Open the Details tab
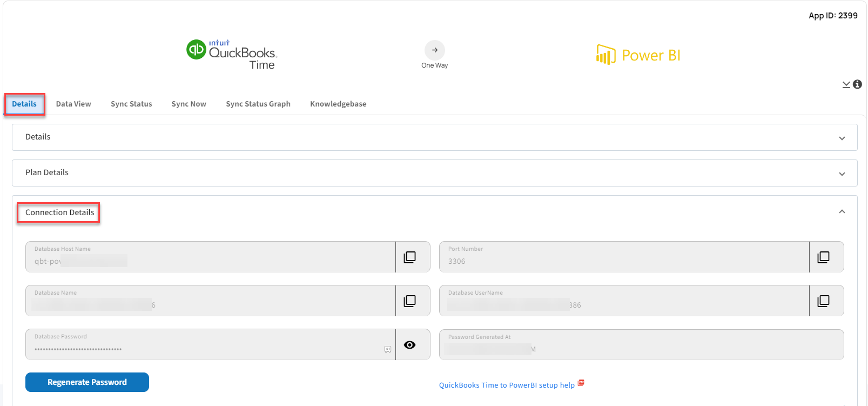868x406 pixels. click(24, 104)
